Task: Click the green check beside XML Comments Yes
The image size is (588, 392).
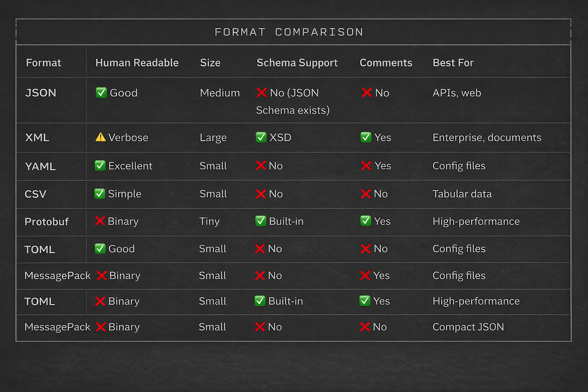Action: pos(366,137)
